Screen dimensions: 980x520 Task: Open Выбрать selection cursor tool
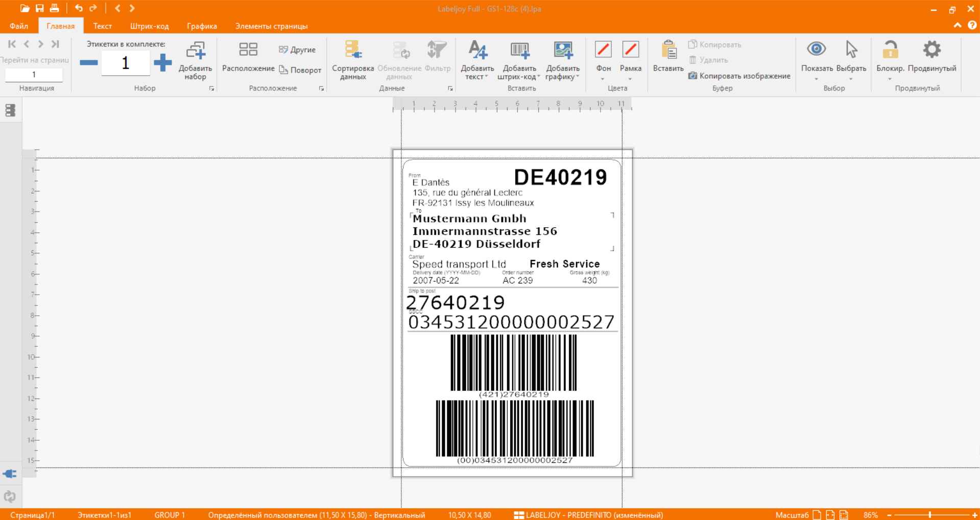coord(851,49)
